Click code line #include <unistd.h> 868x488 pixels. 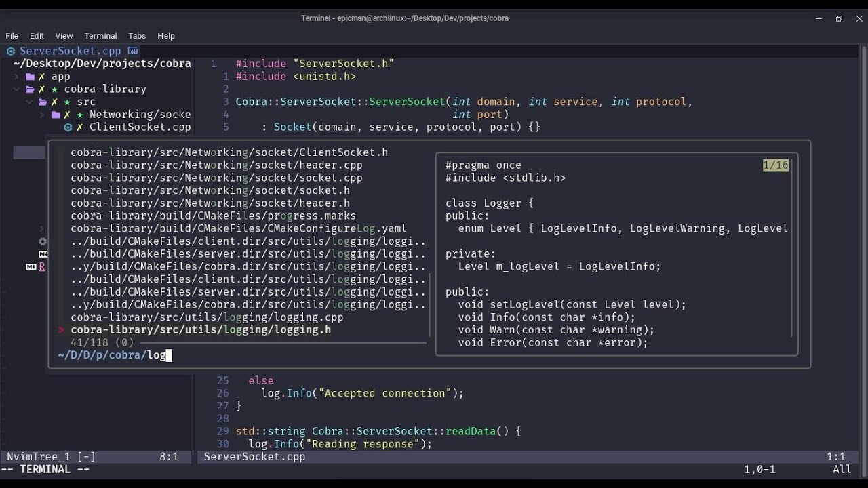296,77
